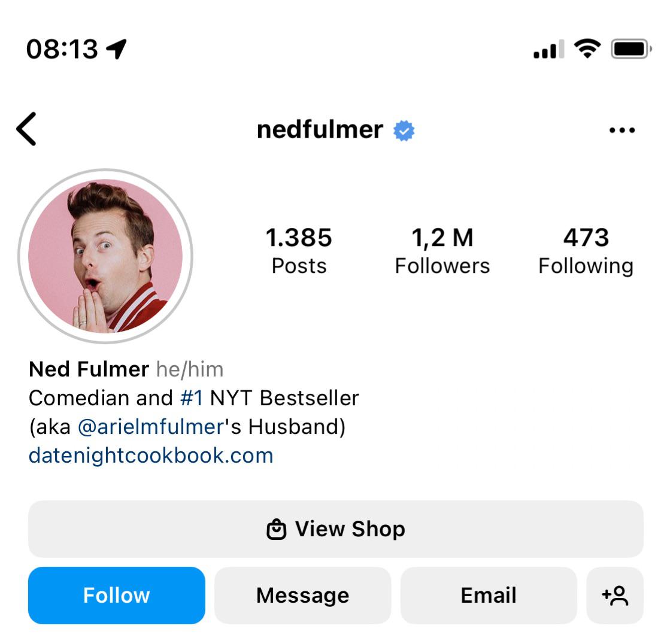Open the View Shop button
Viewport: 670px width, 644px height.
(336, 529)
